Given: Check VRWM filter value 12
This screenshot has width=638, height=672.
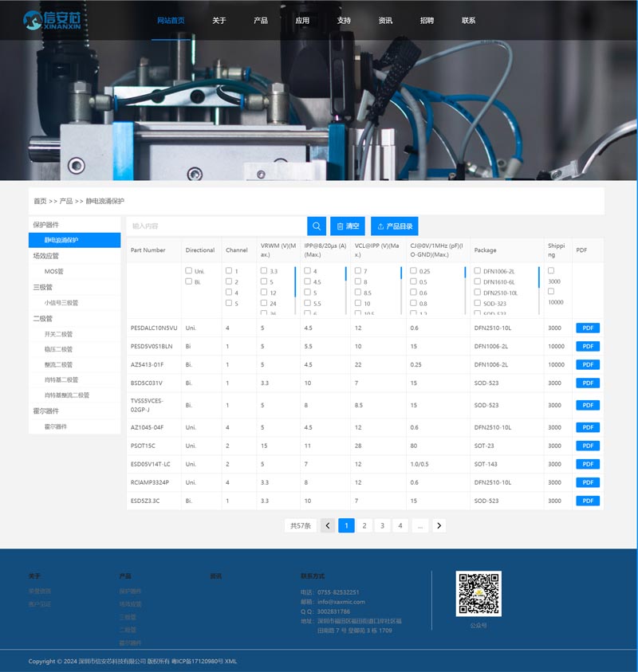Looking at the screenshot, I should tap(264, 292).
